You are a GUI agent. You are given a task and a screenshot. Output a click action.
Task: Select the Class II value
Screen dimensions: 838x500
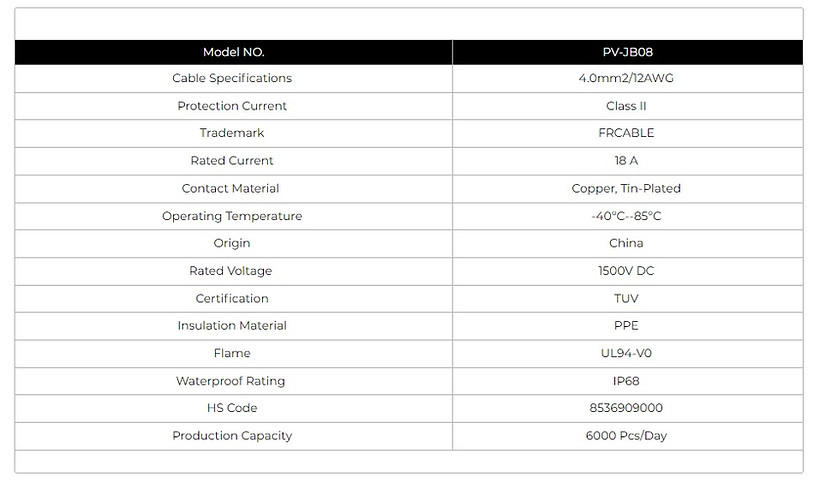tap(626, 106)
